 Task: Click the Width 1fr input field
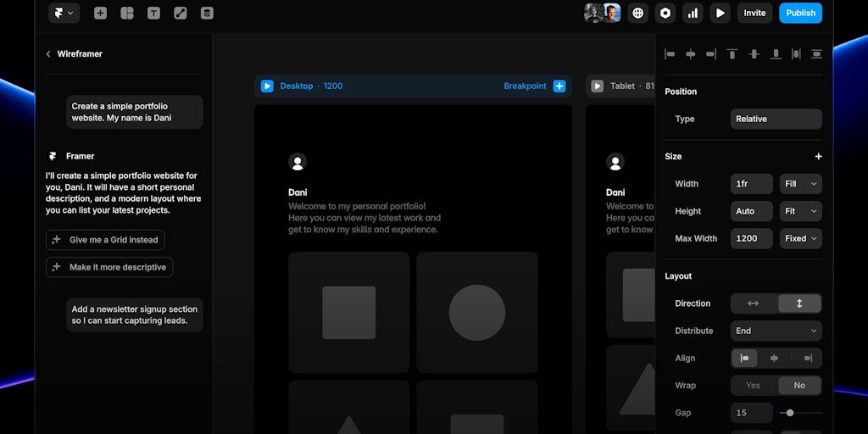pyautogui.click(x=752, y=184)
